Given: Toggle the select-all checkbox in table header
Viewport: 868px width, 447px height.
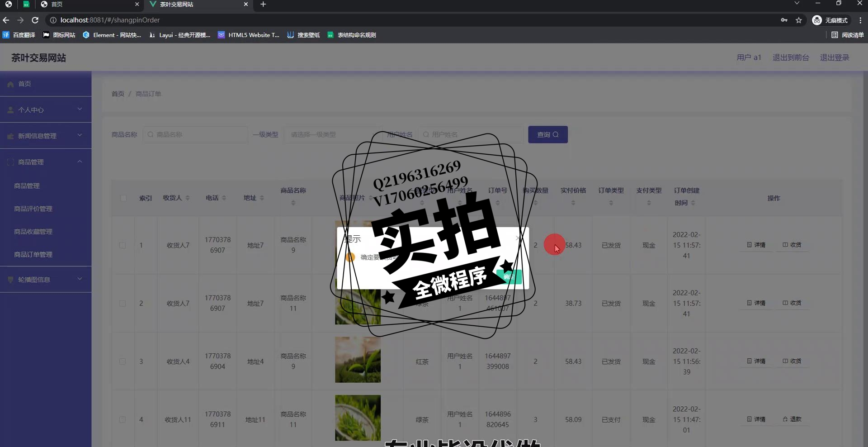Looking at the screenshot, I should [123, 198].
